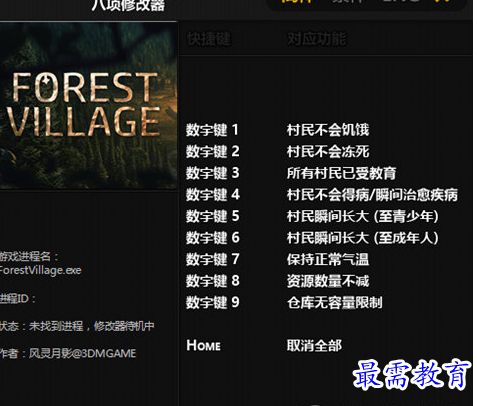Click the '对应功能' column header
This screenshot has height=406, width=477.
(x=316, y=39)
